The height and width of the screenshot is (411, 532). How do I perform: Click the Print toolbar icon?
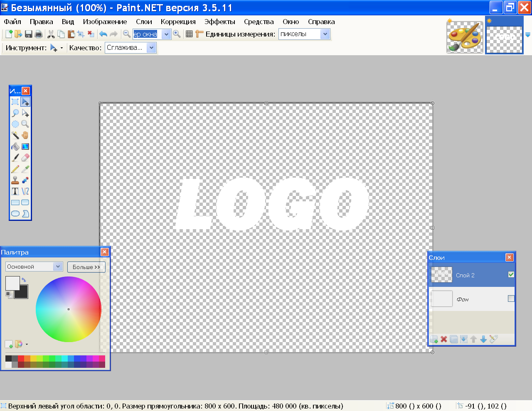click(x=39, y=34)
